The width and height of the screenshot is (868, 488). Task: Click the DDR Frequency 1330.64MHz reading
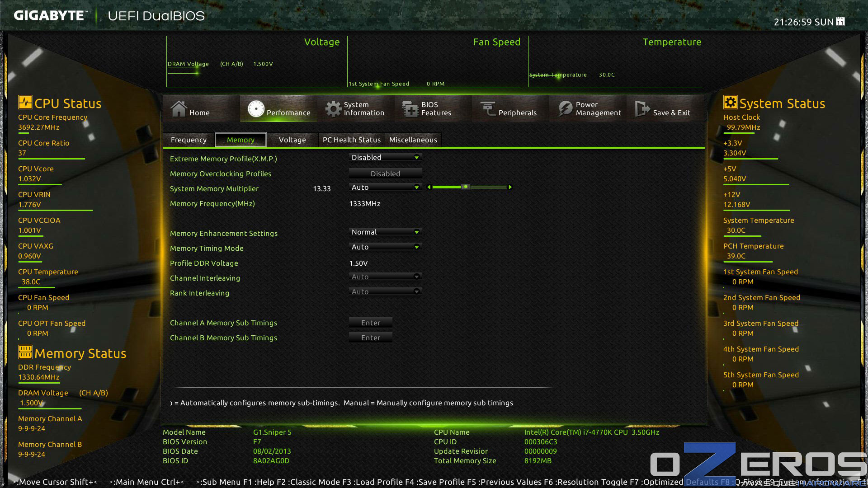click(x=39, y=377)
